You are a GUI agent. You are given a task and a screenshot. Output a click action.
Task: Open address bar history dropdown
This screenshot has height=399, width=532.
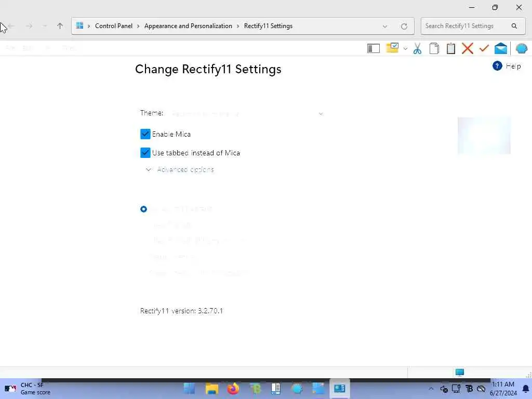pos(385,26)
